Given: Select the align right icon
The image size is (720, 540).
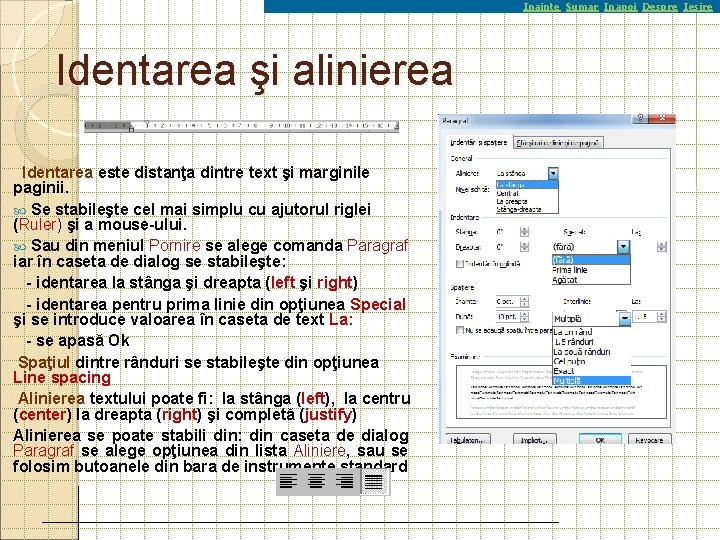Looking at the screenshot, I should point(344,481).
